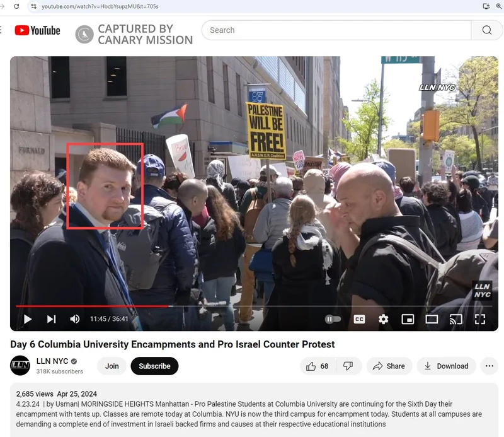The image size is (504, 437).
Task: Click the Join membership button
Action: (112, 366)
